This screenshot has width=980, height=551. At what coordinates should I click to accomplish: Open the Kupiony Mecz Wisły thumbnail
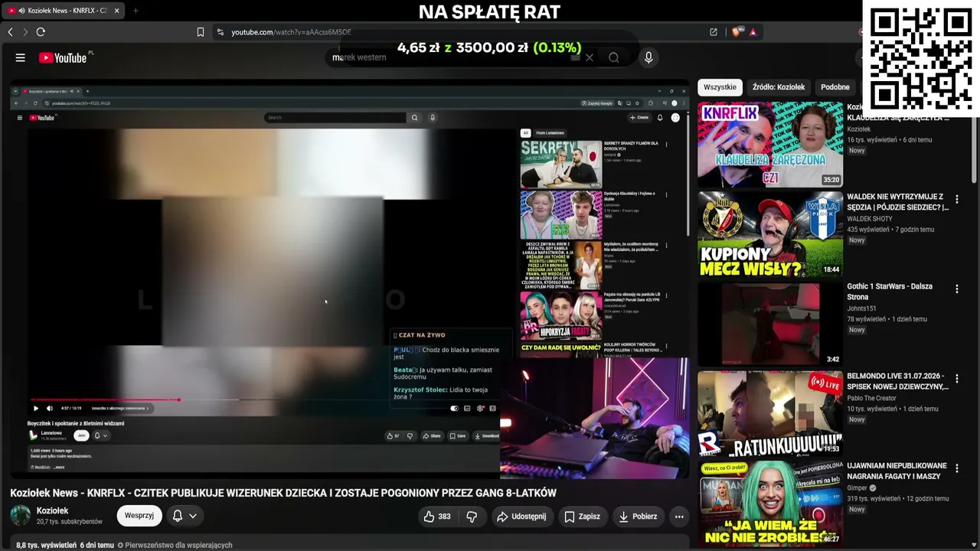(x=770, y=234)
